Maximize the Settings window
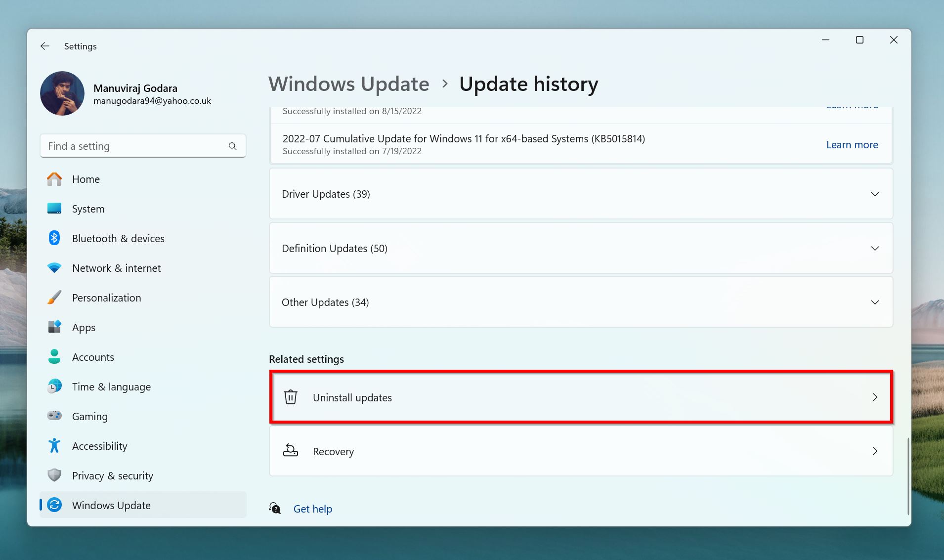The image size is (944, 560). [x=859, y=40]
